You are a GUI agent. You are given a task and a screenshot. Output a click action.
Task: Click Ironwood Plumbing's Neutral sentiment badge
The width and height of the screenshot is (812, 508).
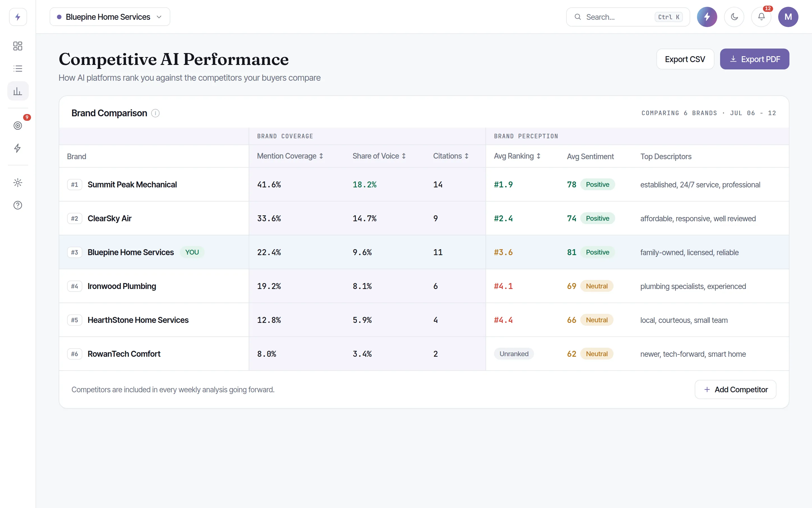point(597,286)
